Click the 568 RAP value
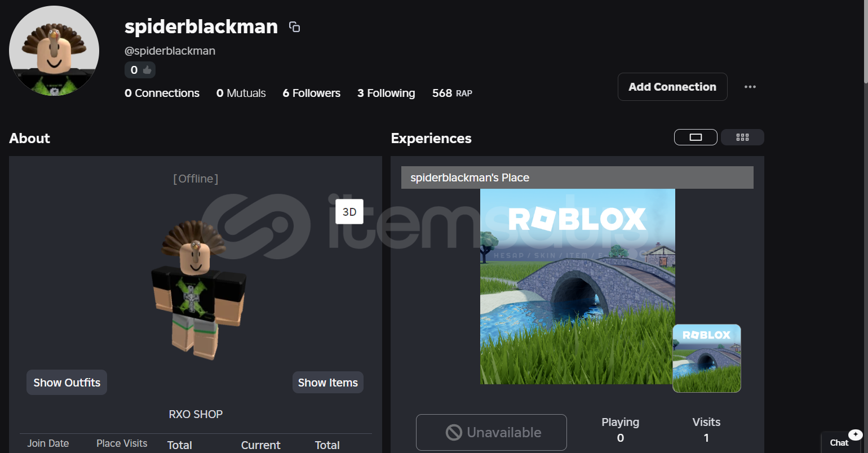 click(x=452, y=93)
